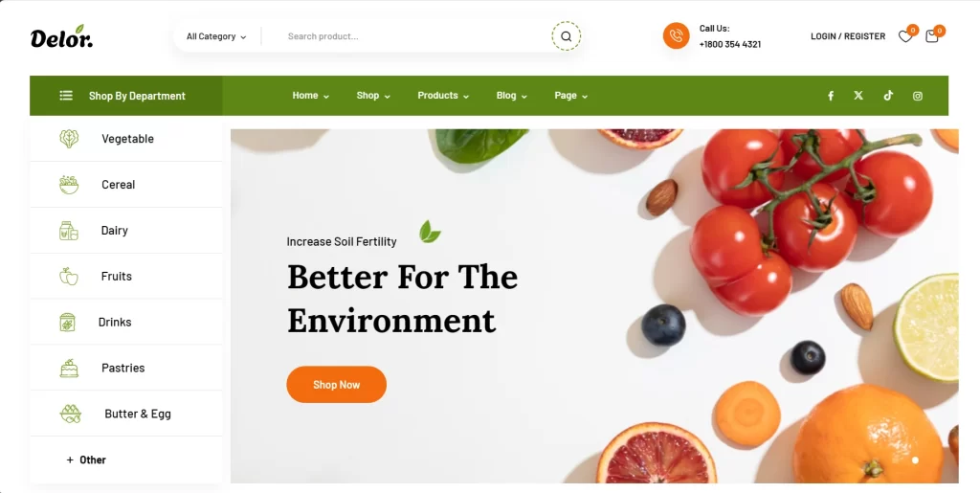This screenshot has width=980, height=493.
Task: Click the Delor logo
Action: pyautogui.click(x=61, y=37)
